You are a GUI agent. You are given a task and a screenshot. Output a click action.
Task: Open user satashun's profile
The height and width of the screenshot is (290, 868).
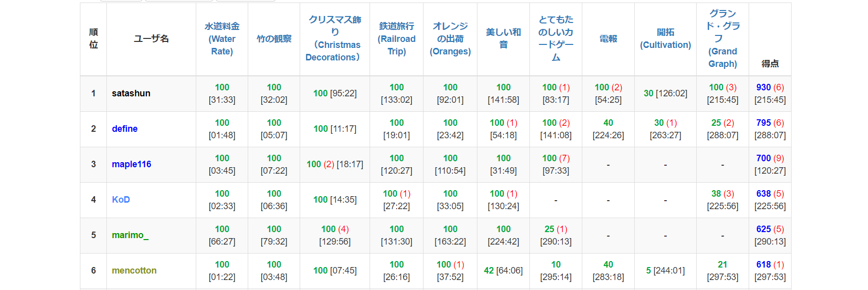(x=131, y=93)
